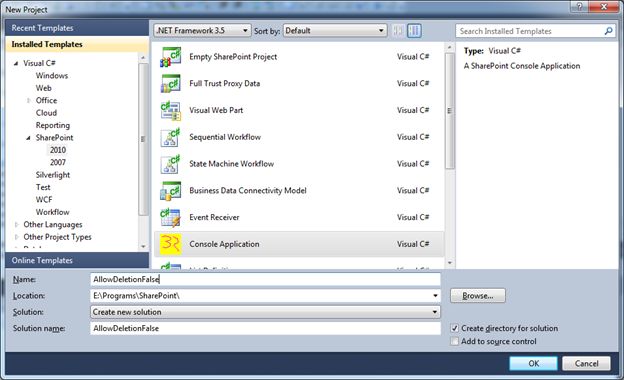Select the Test category
Viewport: 624px width, 380px height.
tap(43, 187)
